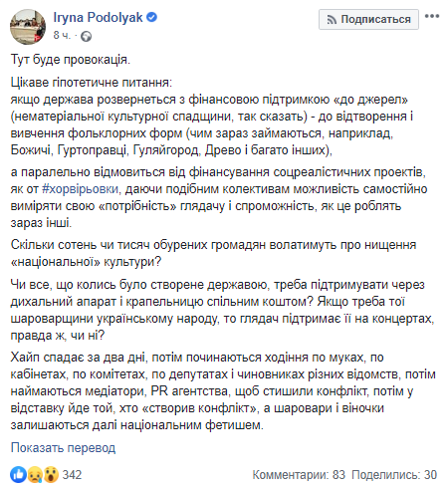Show translation via Показать перевод
This screenshot has height=489, width=448.
63,448
